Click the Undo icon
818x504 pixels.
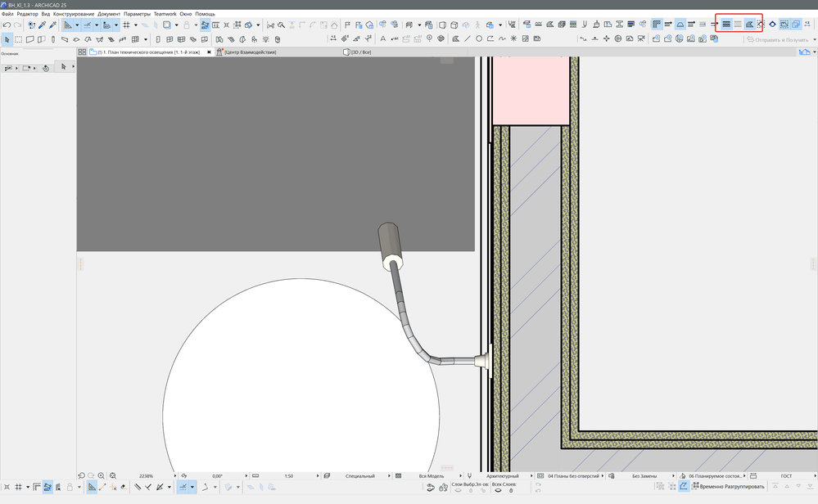[x=7, y=25]
